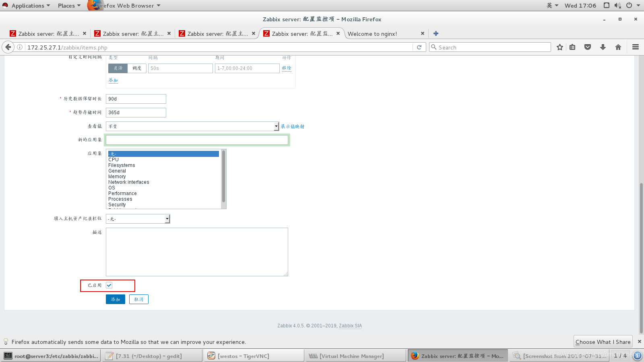Select Network interfaces in the 应用集 list

(163, 182)
